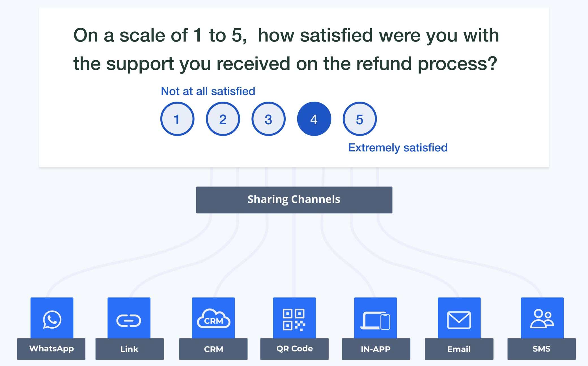Select the CRM cloud icon
This screenshot has width=588, height=366.
click(x=214, y=318)
